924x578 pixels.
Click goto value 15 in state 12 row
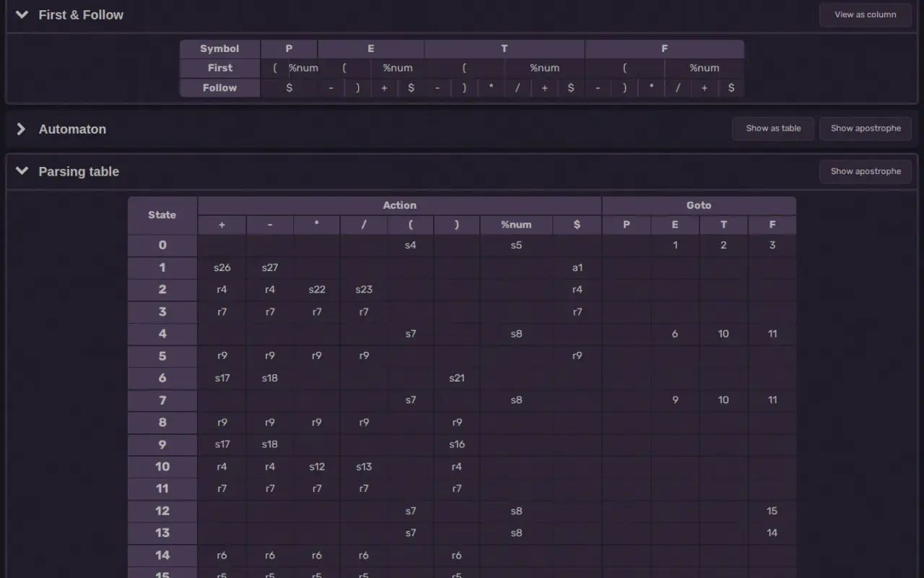coord(772,511)
